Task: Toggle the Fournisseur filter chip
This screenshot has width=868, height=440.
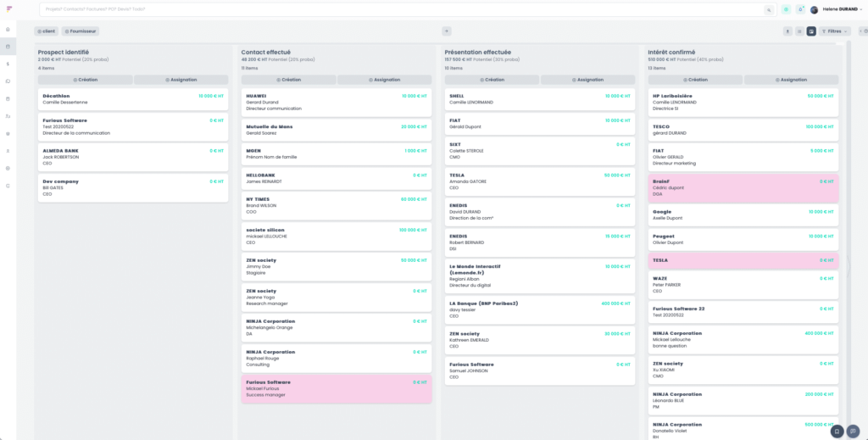Action: (x=81, y=31)
